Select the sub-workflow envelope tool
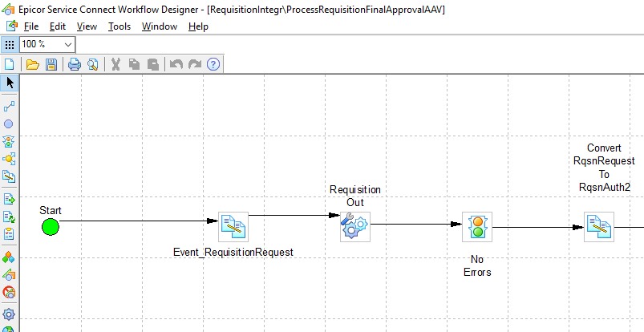This screenshot has width=644, height=332. (x=9, y=274)
